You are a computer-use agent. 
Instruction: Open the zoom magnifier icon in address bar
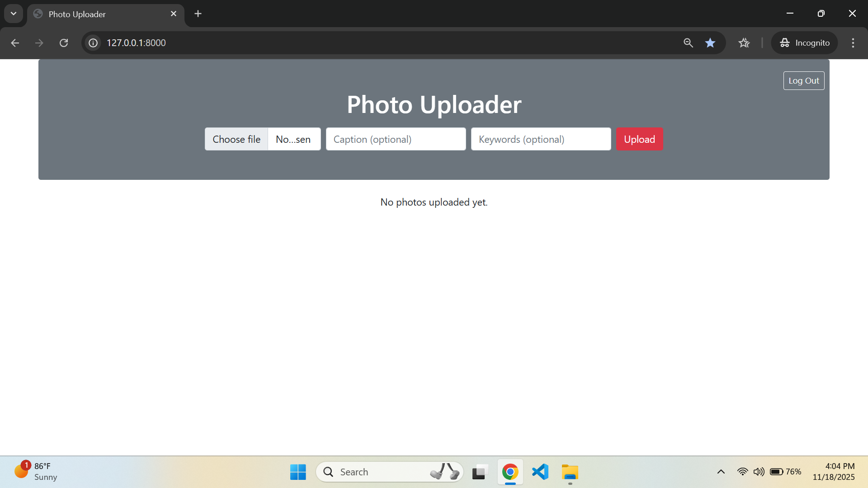pyautogui.click(x=688, y=43)
